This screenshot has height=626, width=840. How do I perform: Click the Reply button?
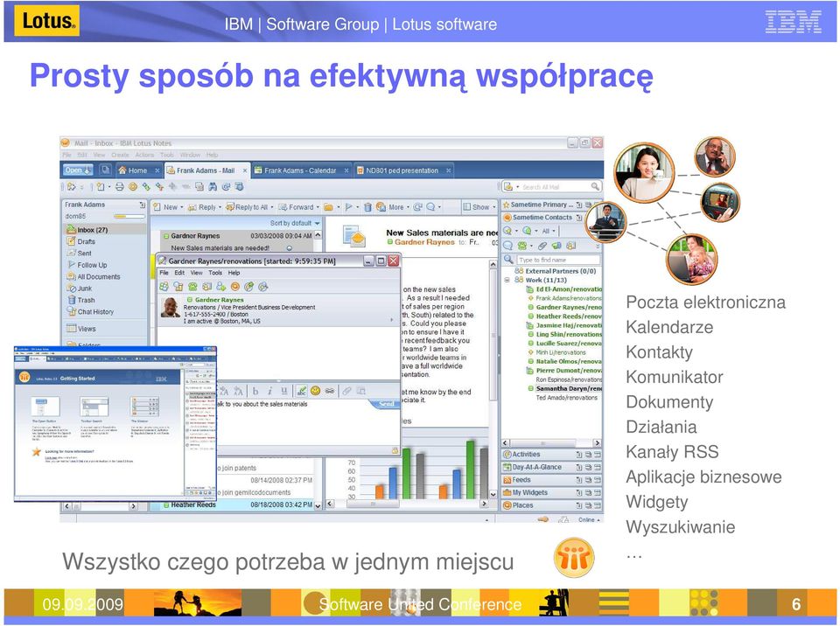(x=204, y=207)
